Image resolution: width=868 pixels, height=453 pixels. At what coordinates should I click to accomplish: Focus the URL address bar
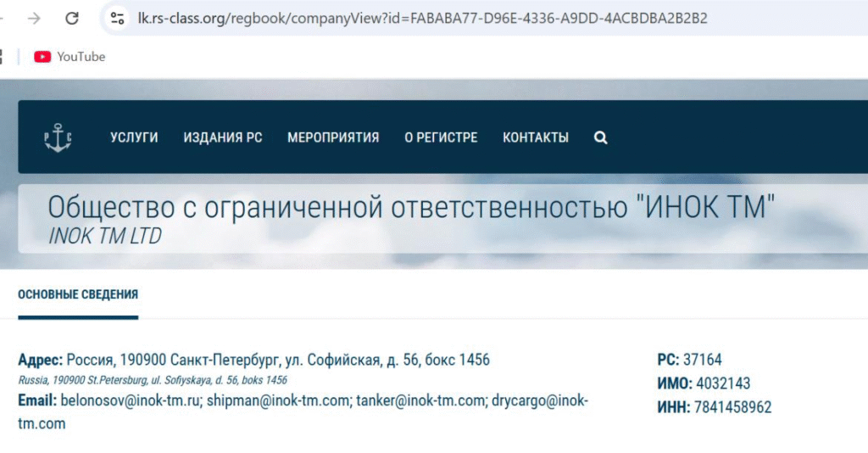(x=424, y=18)
